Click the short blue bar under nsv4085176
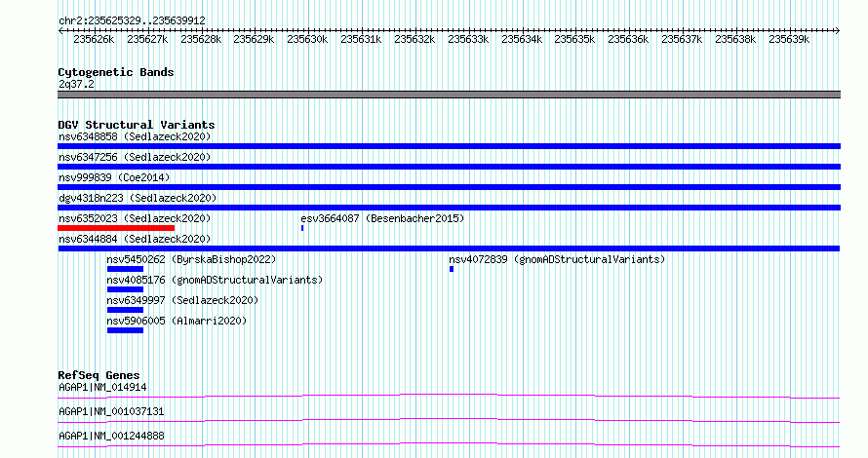This screenshot has height=458, width=868. pyautogui.click(x=125, y=289)
